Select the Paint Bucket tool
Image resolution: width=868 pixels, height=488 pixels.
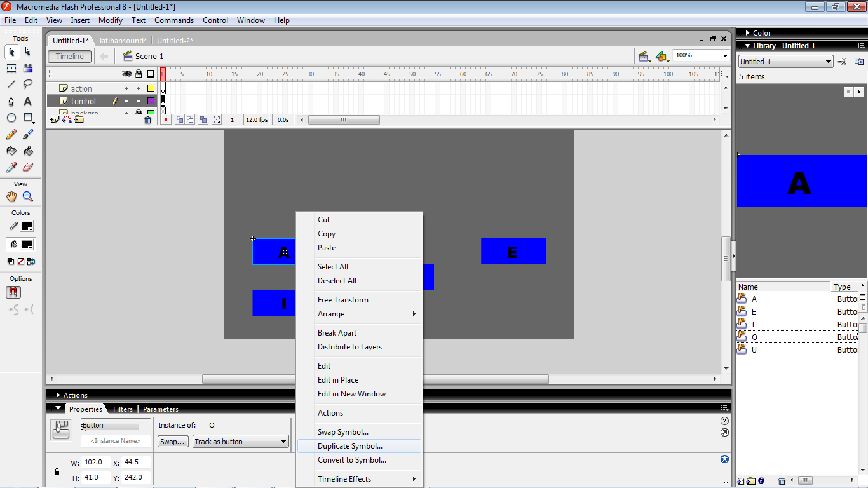pos(28,151)
